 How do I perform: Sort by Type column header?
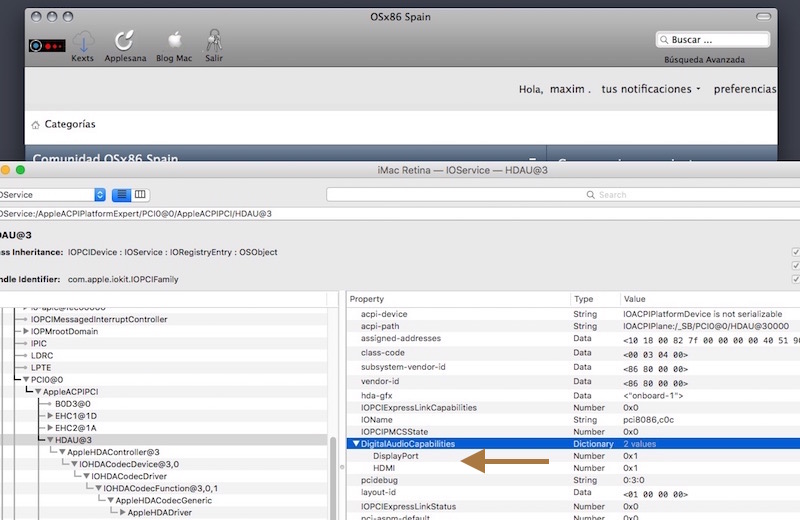click(595, 299)
